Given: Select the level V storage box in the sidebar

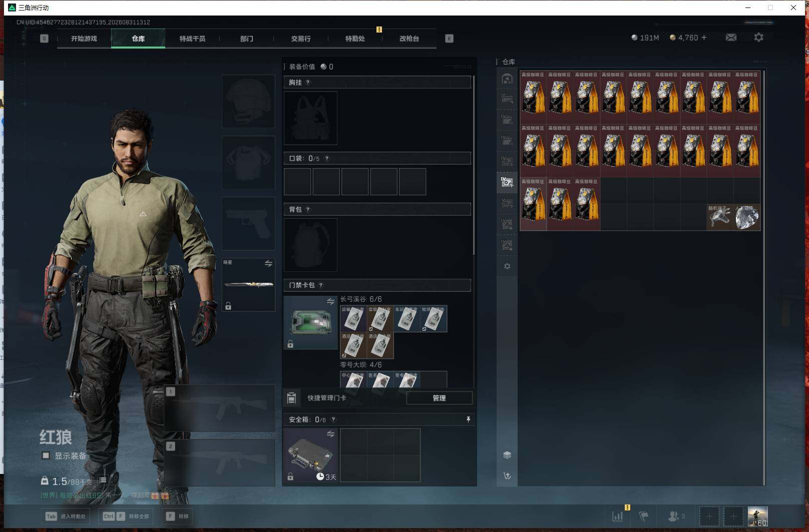Looking at the screenshot, I should [x=507, y=203].
